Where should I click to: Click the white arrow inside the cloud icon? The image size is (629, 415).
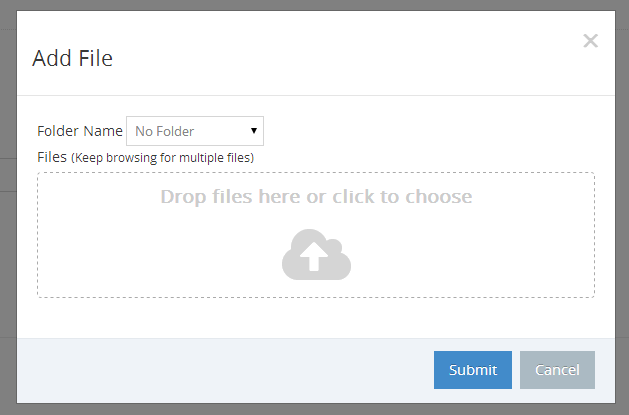pos(314,256)
